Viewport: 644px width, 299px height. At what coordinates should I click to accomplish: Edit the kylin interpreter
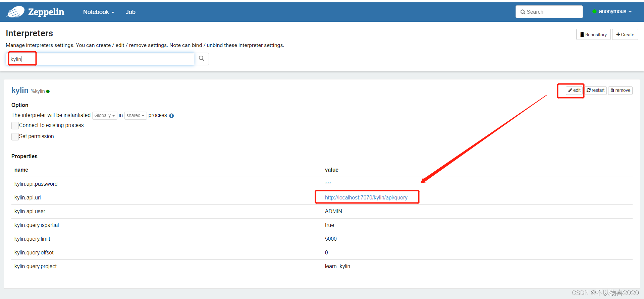pyautogui.click(x=574, y=91)
